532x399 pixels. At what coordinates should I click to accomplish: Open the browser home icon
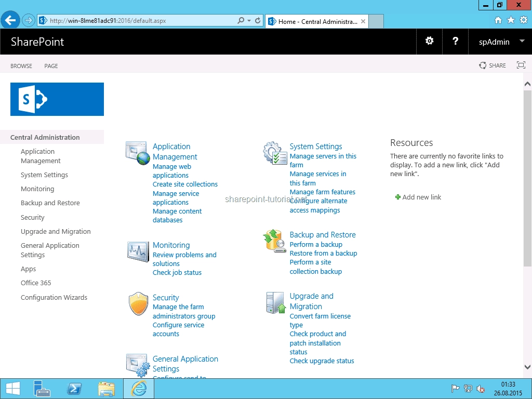coord(498,20)
